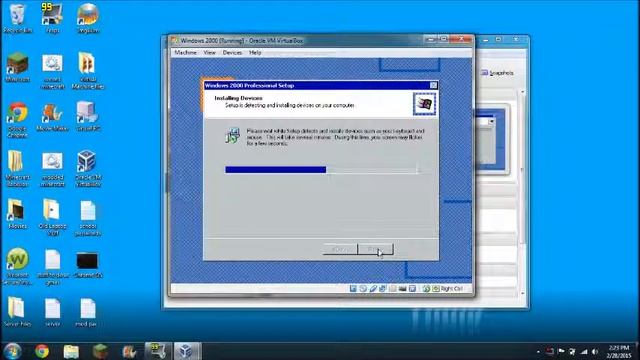
Task: Open the Devices menu in VirtualBox
Action: click(x=232, y=53)
